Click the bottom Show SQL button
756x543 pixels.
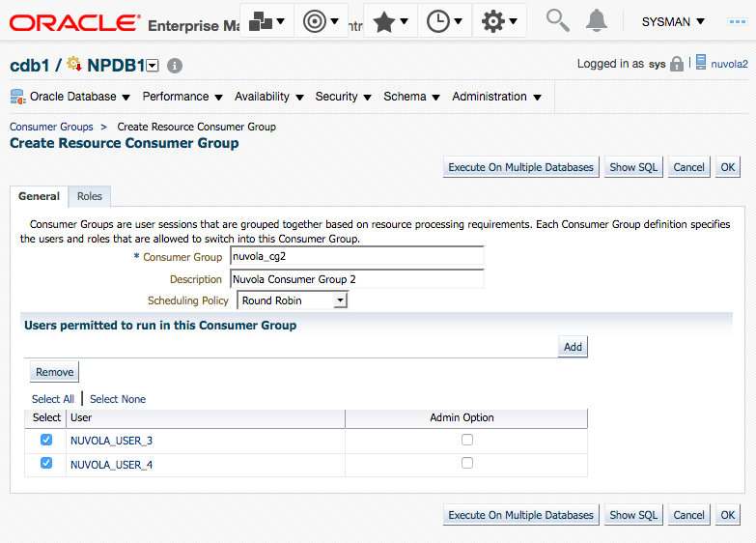[x=633, y=515]
